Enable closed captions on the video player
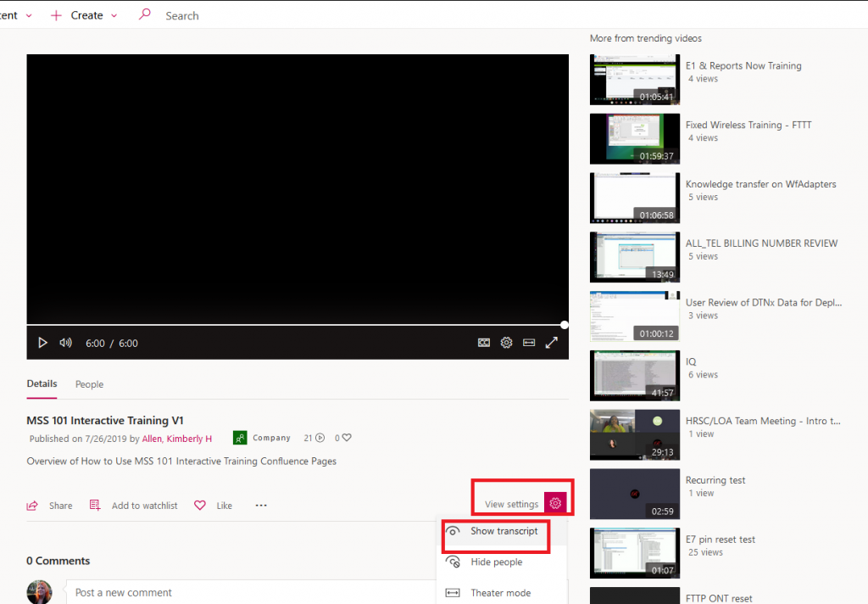Screen dimensions: 868x604 (x=484, y=342)
